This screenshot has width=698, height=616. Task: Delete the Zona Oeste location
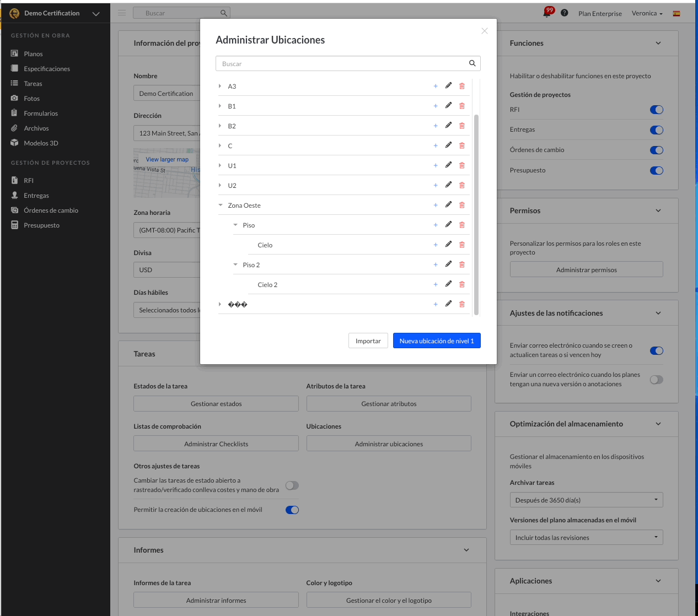coord(462,205)
